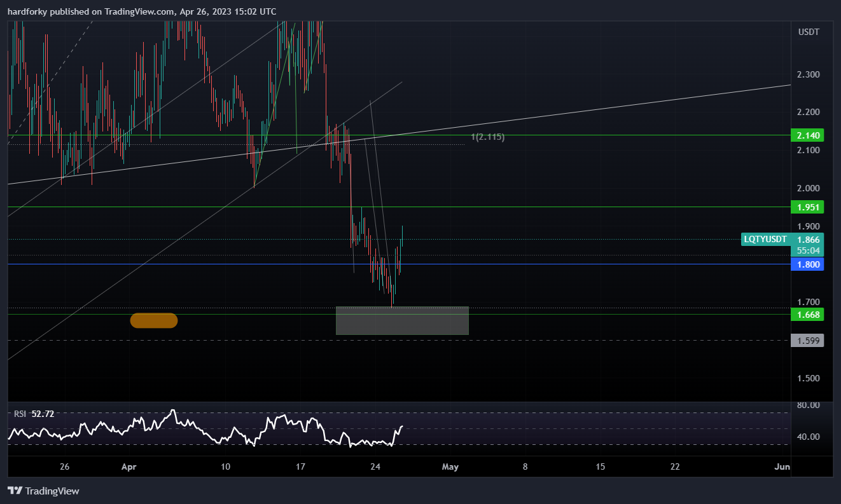Select the orange rounded marker shape

click(154, 320)
